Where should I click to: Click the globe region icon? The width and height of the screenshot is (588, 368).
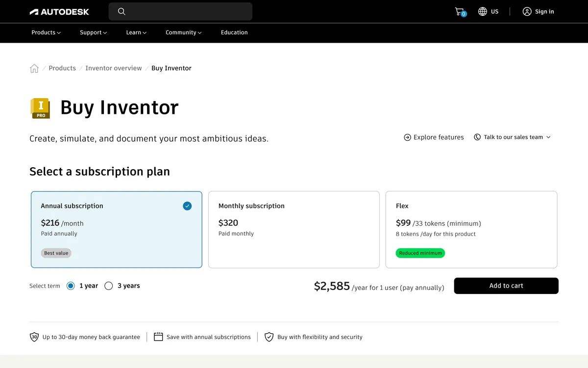point(483,11)
